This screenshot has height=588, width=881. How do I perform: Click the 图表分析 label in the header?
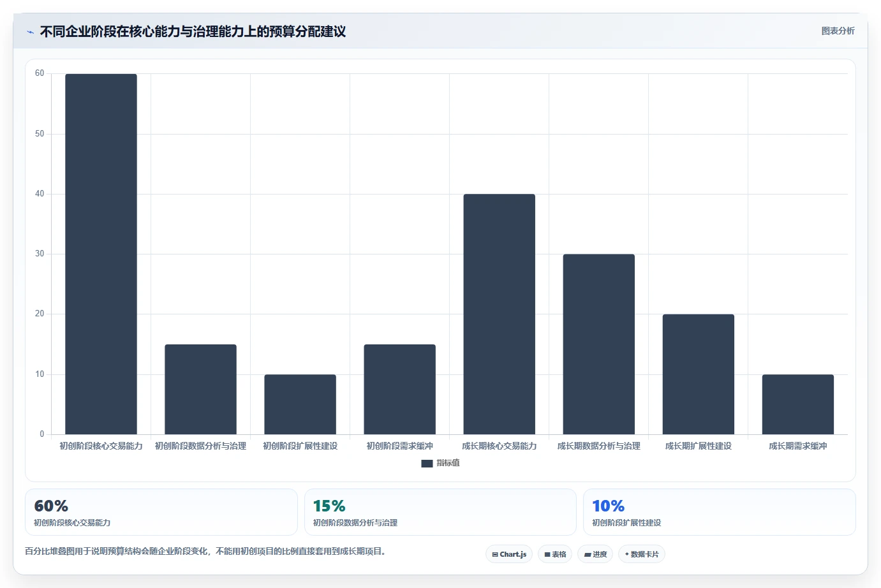838,31
